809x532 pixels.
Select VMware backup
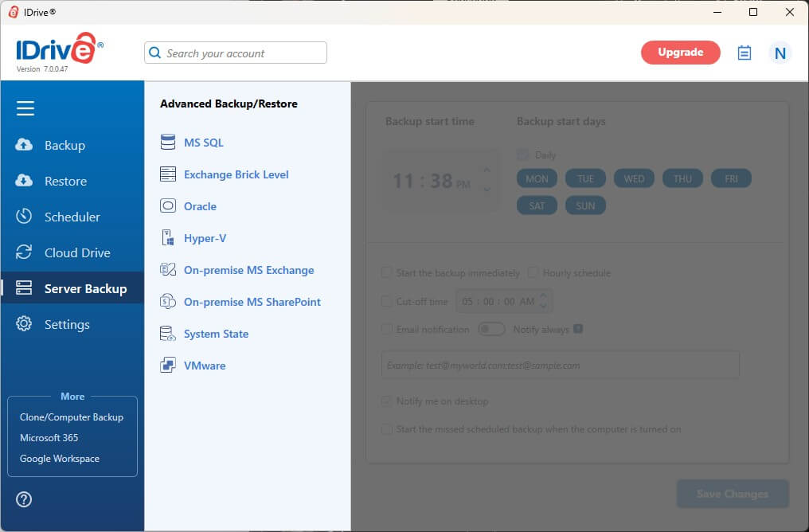(x=205, y=365)
